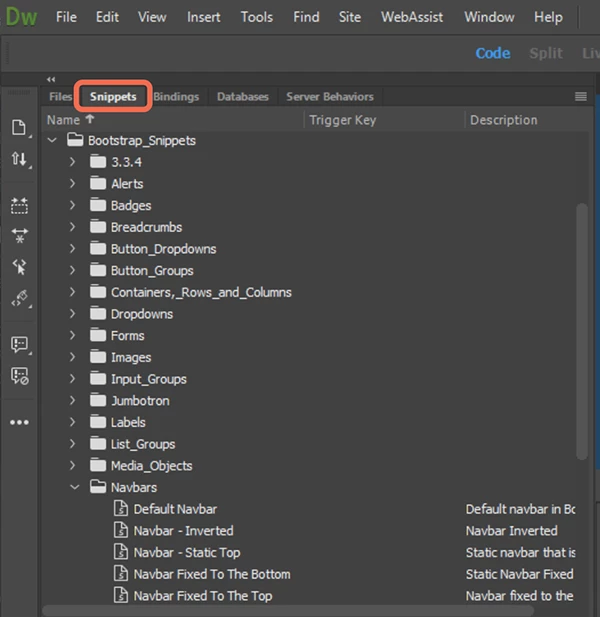The image size is (600, 617).
Task: Switch to the Server Behaviors tab
Action: point(330,96)
